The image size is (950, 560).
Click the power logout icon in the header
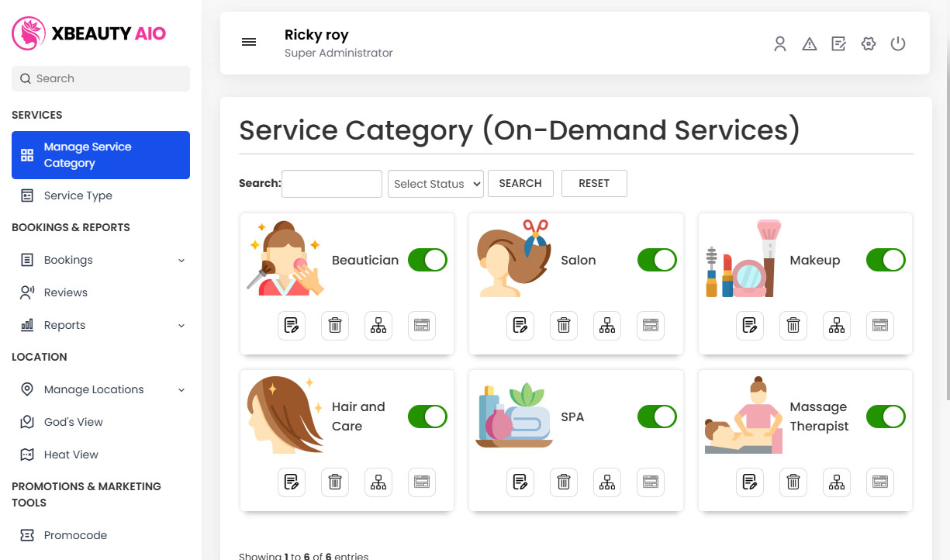[x=898, y=44]
